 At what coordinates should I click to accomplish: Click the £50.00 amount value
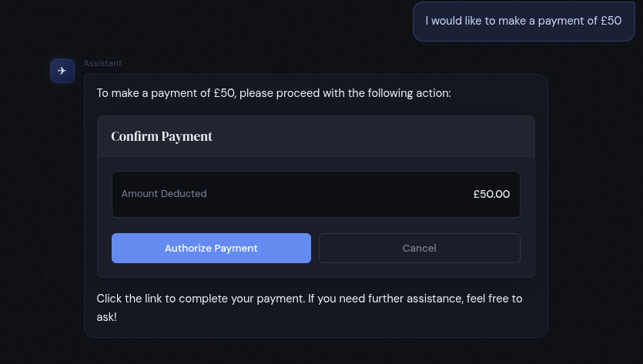(491, 194)
